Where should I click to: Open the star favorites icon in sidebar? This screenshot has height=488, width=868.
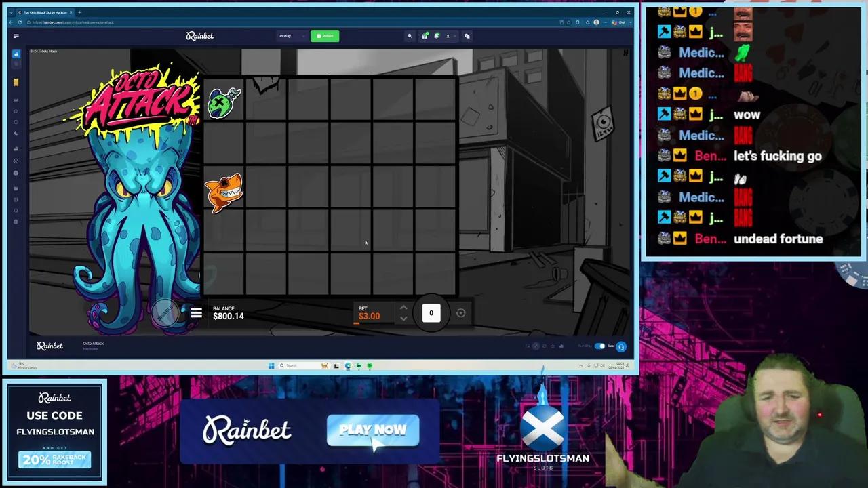tap(16, 110)
